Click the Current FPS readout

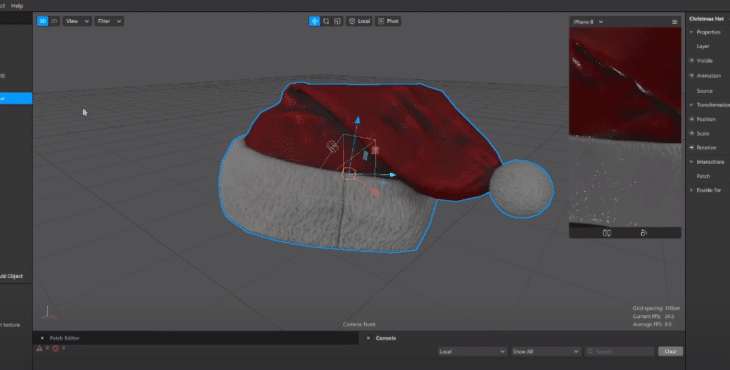pyautogui.click(x=653, y=316)
